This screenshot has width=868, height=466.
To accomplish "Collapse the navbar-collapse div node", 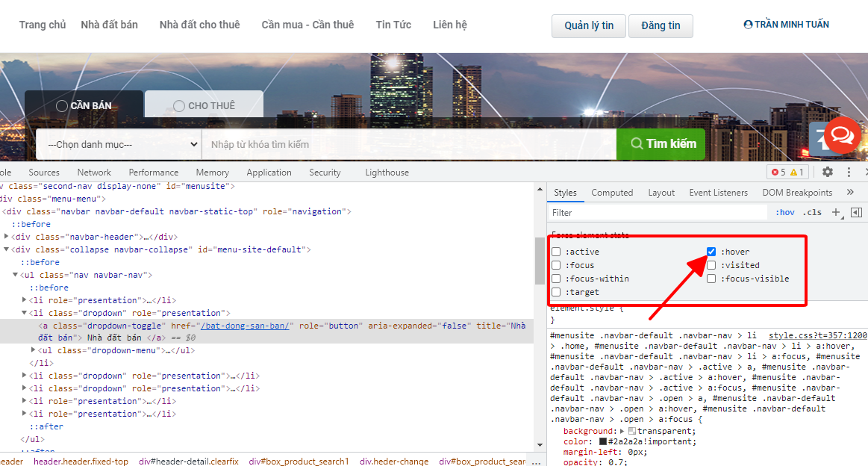I will point(7,249).
